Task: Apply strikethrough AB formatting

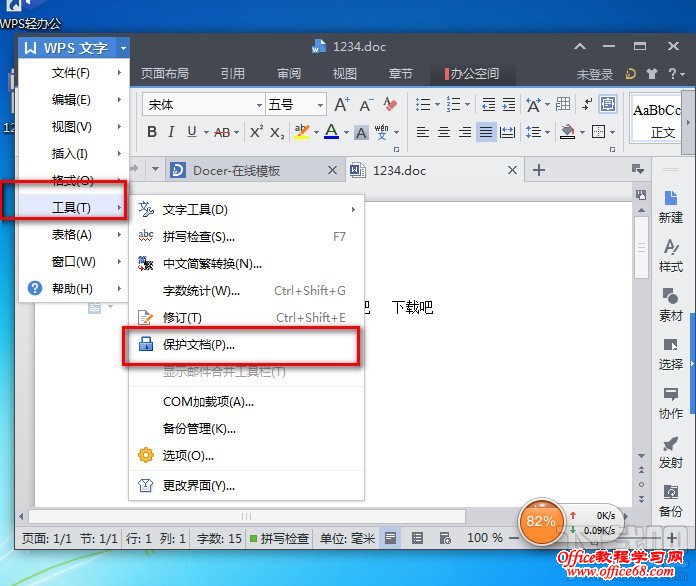Action: click(x=222, y=132)
